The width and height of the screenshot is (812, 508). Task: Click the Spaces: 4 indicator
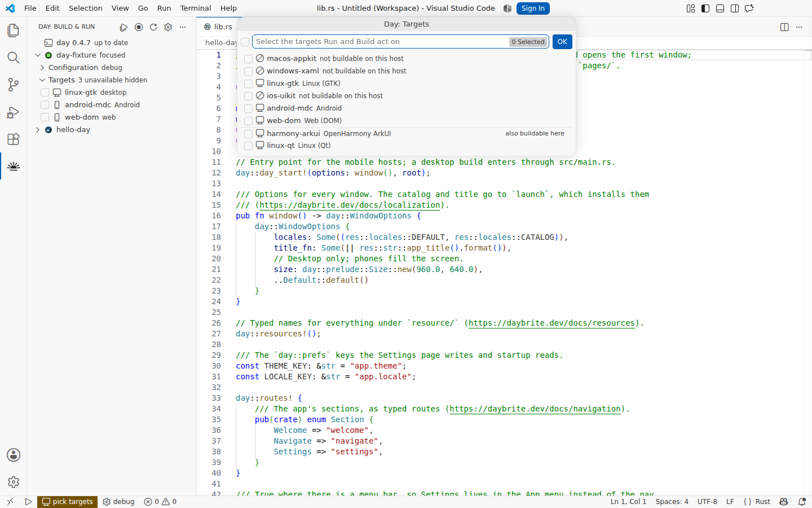[672, 502]
